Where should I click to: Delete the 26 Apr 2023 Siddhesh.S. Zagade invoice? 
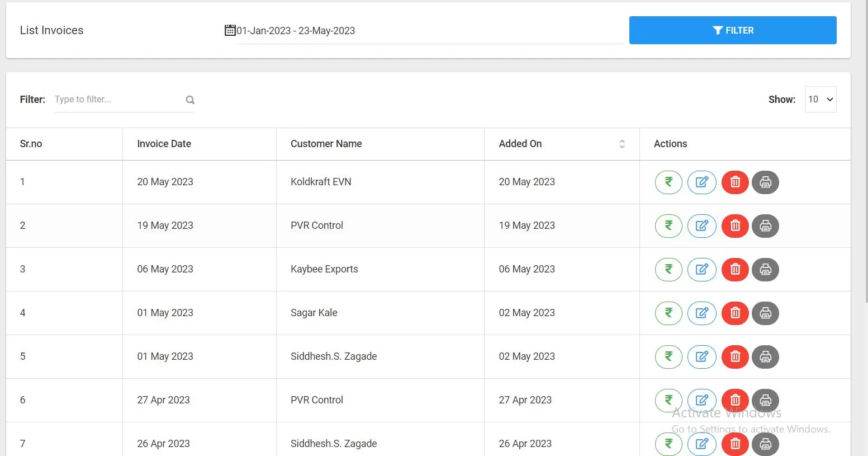coord(736,444)
